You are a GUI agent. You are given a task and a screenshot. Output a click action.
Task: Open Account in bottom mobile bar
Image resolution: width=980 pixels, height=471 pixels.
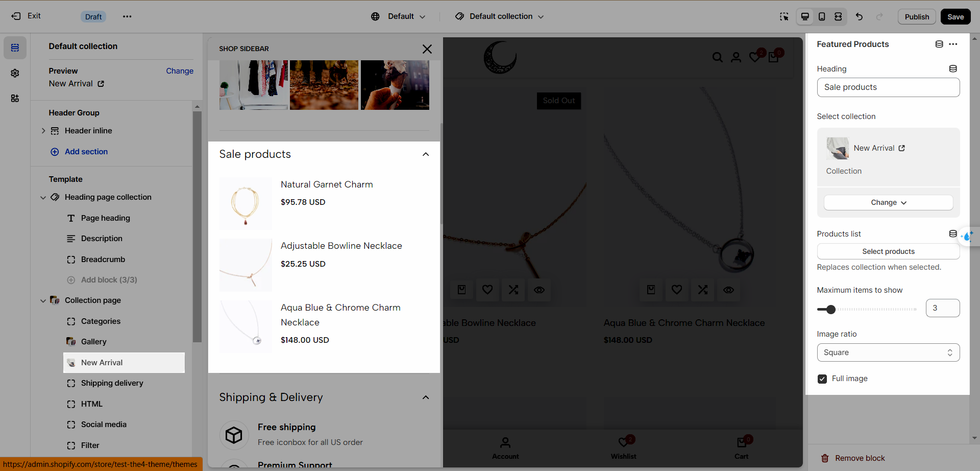pos(505,448)
